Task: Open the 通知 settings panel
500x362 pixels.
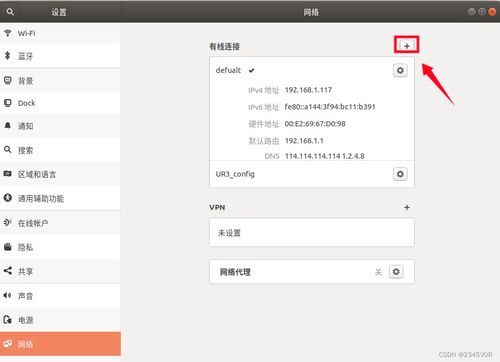Action: 60,126
